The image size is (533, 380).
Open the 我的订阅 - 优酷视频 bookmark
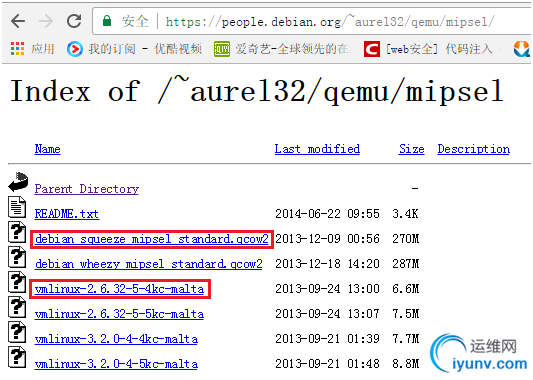pos(145,49)
